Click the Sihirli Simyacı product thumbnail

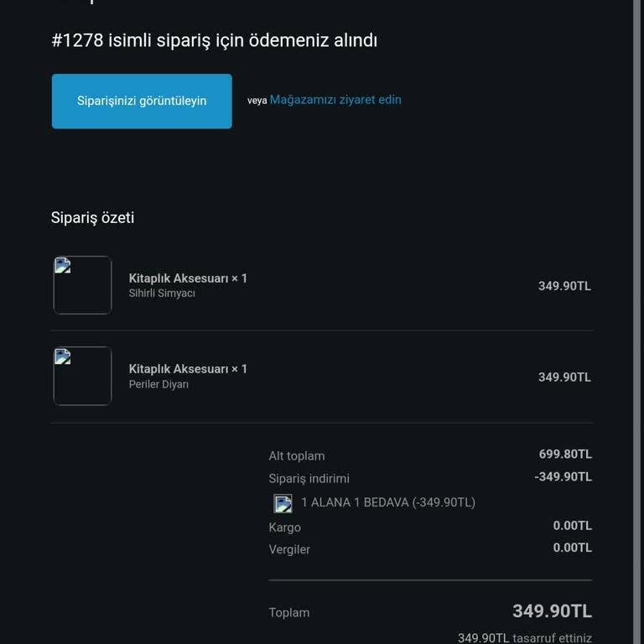[82, 285]
